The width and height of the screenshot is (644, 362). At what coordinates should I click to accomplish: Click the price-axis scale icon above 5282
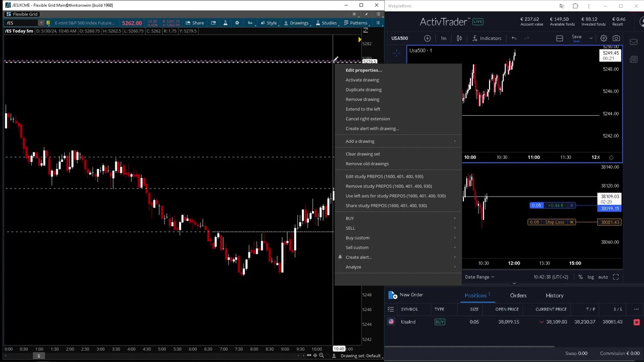pyautogui.click(x=365, y=31)
